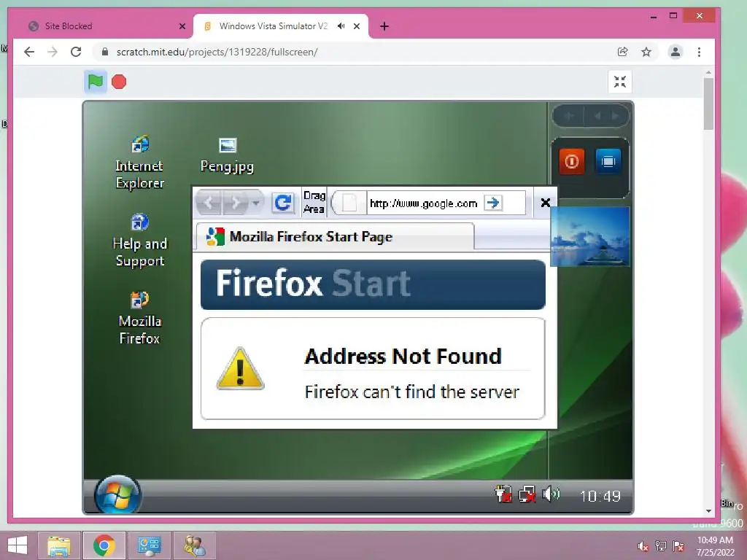Click the Firefox Start banner
This screenshot has width=747, height=560.
[x=373, y=285]
